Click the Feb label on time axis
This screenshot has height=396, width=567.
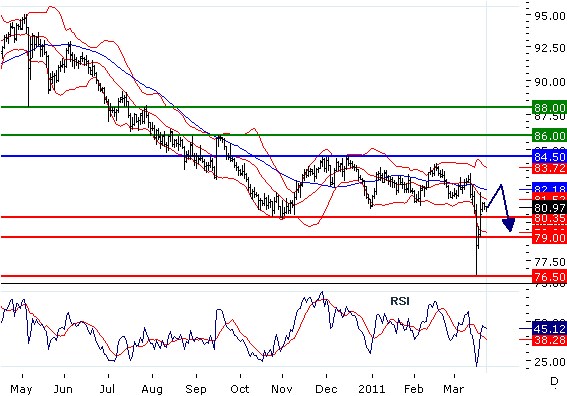coord(414,389)
